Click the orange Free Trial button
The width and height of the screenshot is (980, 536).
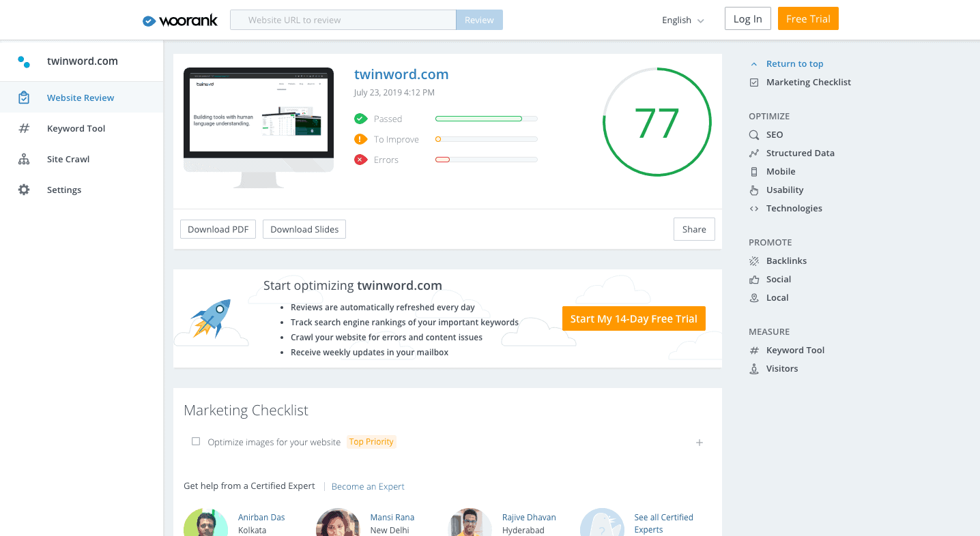pyautogui.click(x=808, y=18)
